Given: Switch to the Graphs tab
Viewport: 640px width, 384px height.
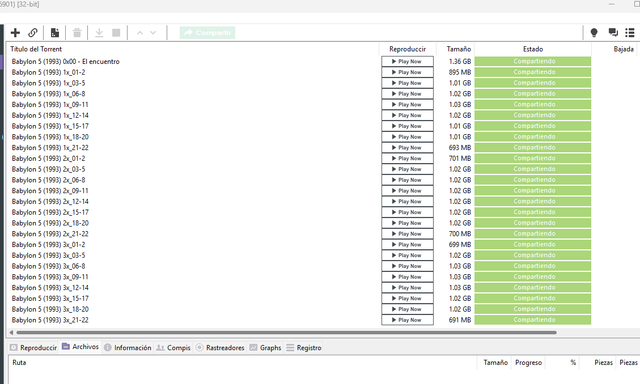Looking at the screenshot, I should [266, 348].
